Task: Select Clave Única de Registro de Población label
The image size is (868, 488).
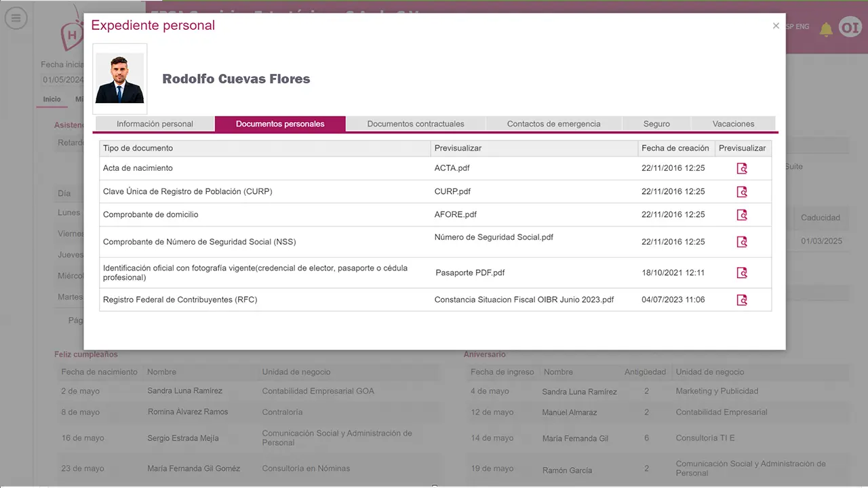Action: point(188,192)
